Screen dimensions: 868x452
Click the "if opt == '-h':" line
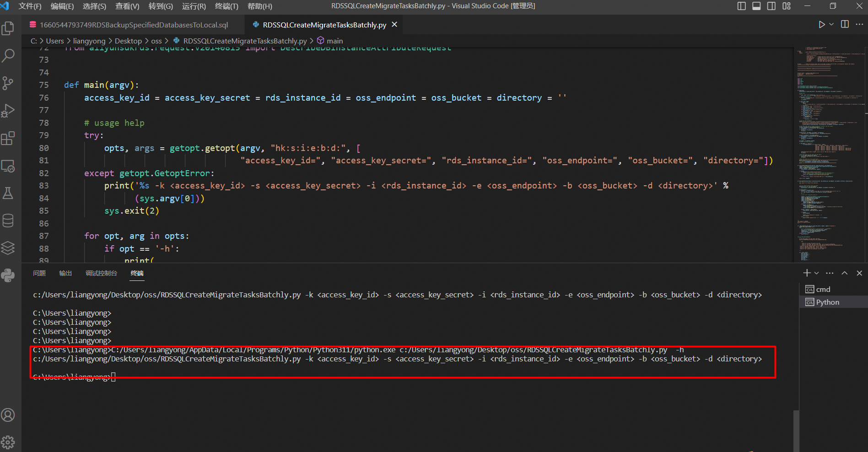coord(142,249)
